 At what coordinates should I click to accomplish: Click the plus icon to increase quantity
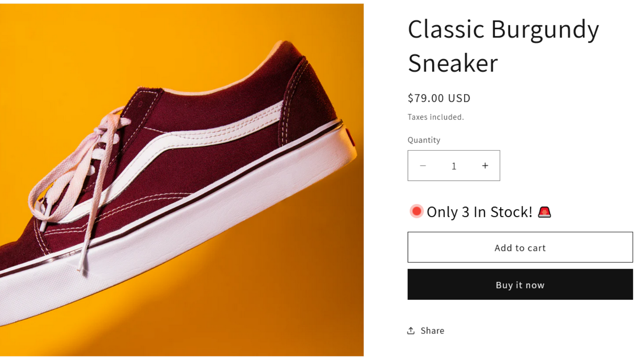[x=485, y=165]
